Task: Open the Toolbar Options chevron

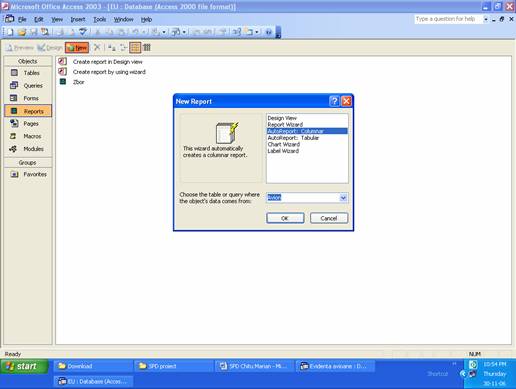Action: (x=278, y=32)
